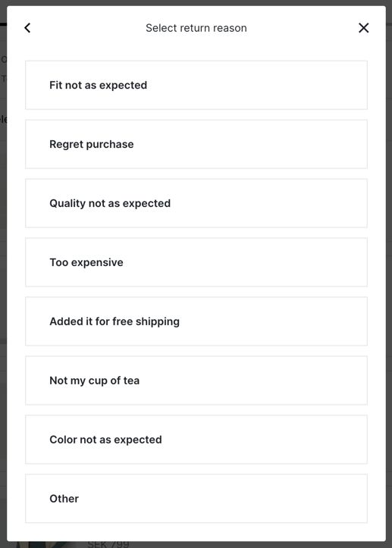Return to previous step via back icon
This screenshot has width=392, height=548.
pos(27,28)
